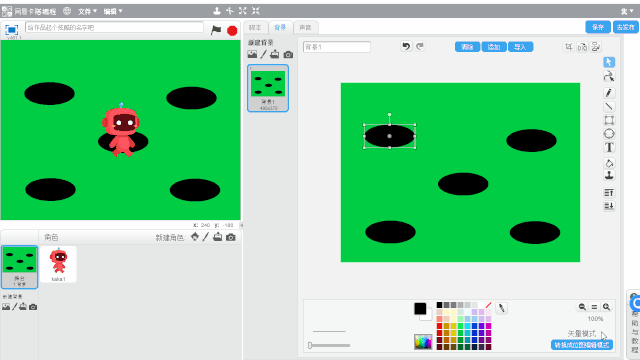This screenshot has height=360, width=640.
Task: Select the Rectangle tool
Action: coord(609,120)
